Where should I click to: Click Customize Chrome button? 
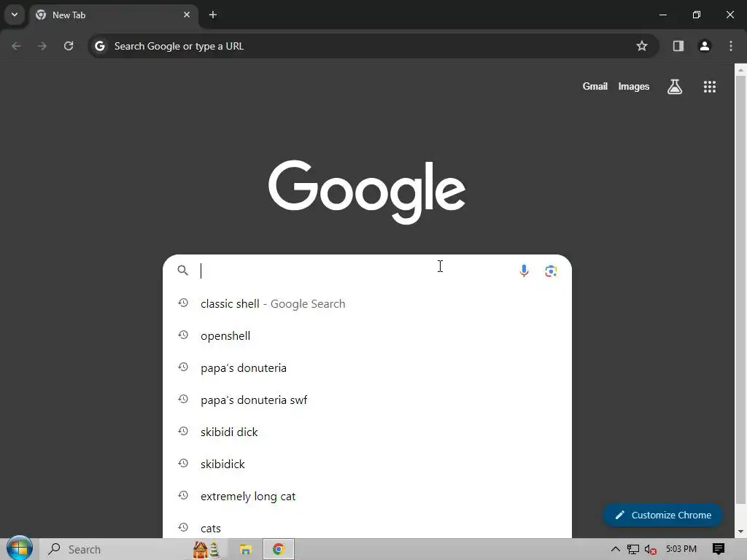pyautogui.click(x=662, y=516)
